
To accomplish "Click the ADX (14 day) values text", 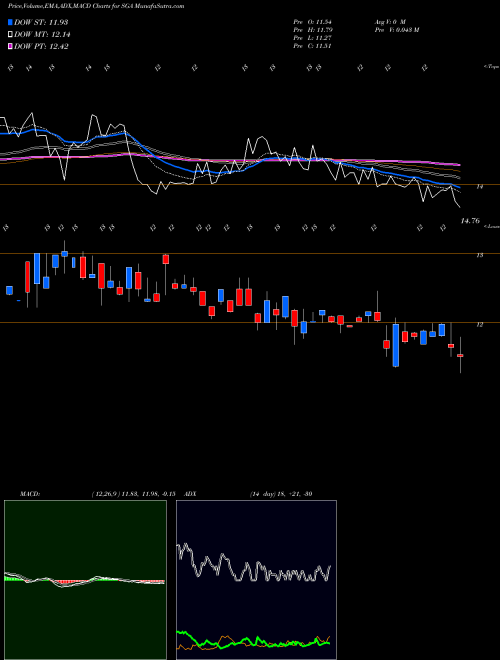I will click(281, 494).
